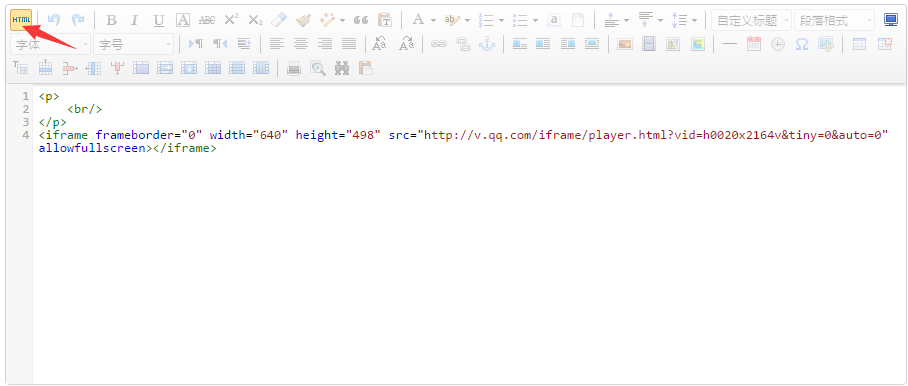
Task: Click the insert table grid icon
Action: coord(859,44)
